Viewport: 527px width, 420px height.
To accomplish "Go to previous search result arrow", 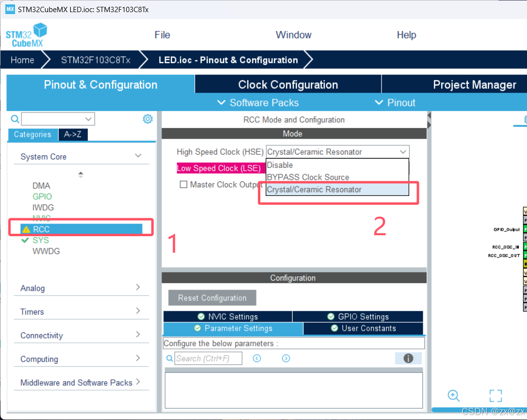I will (x=257, y=358).
